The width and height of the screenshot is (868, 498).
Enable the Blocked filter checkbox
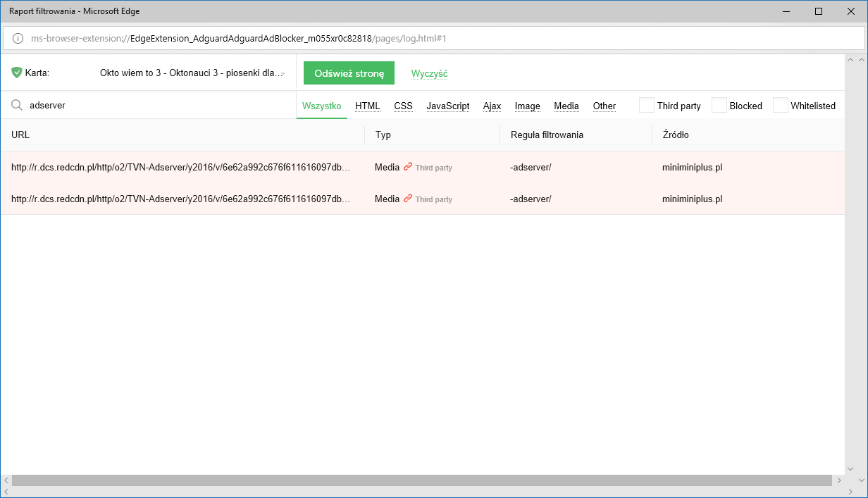point(719,105)
